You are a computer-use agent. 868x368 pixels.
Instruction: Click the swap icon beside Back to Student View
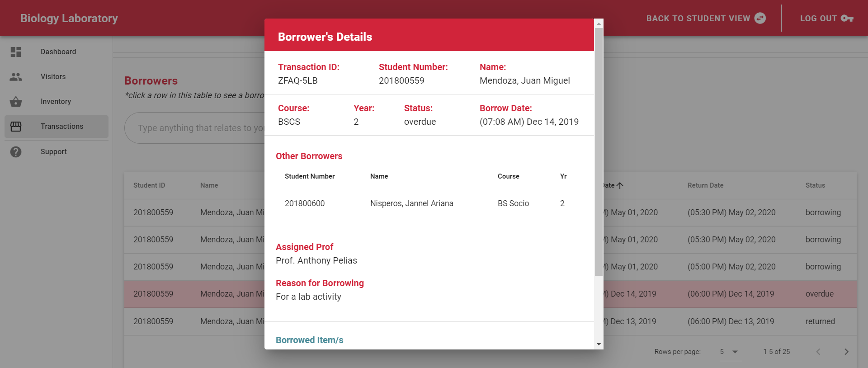click(x=760, y=18)
